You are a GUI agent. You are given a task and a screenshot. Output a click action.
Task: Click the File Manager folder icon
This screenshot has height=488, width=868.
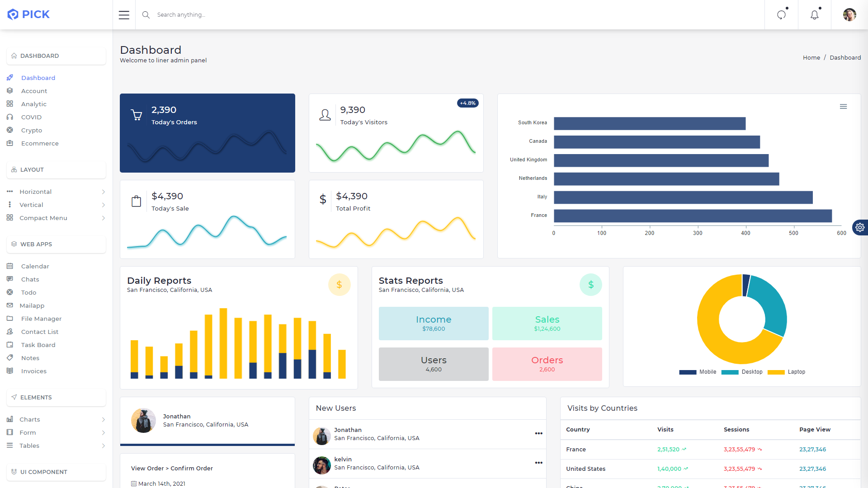9,319
